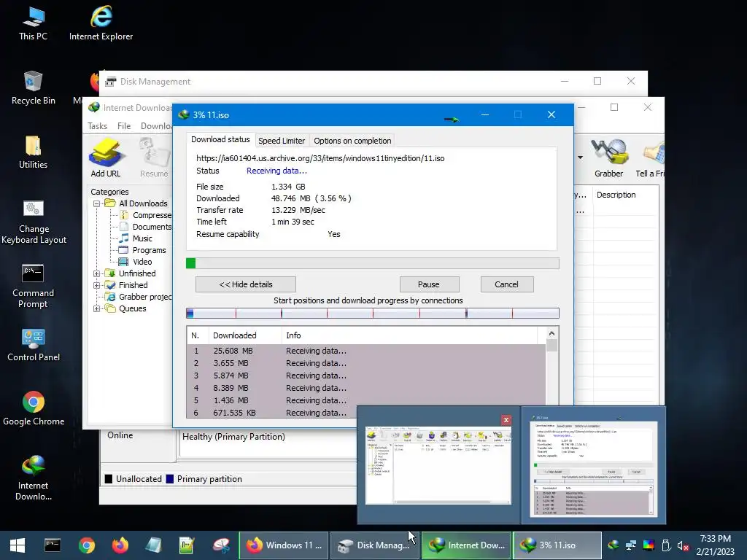Screen dimensions: 747x560
Task: Click the Resume toolbar icon in IDM
Action: click(155, 157)
